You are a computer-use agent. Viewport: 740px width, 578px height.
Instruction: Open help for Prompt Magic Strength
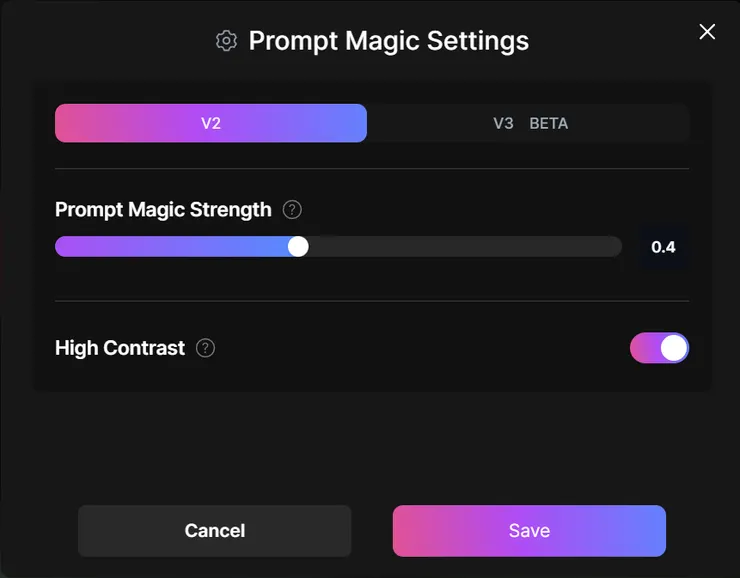tap(292, 210)
